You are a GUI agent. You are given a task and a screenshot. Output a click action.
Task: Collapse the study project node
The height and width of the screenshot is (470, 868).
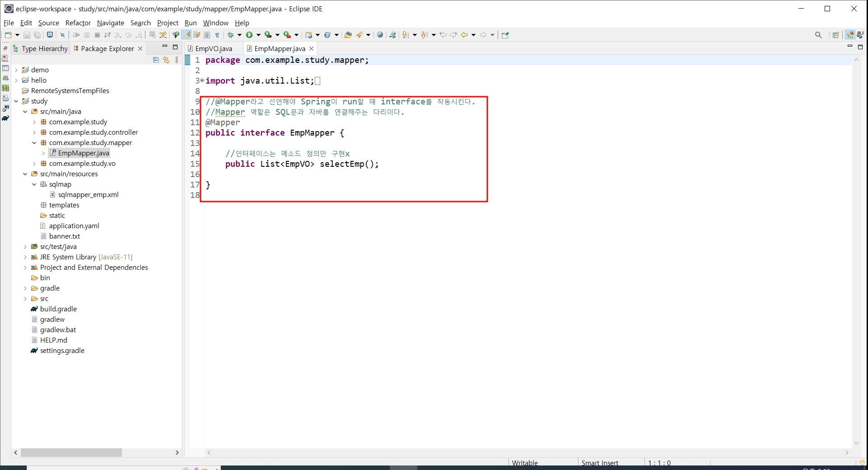point(16,101)
